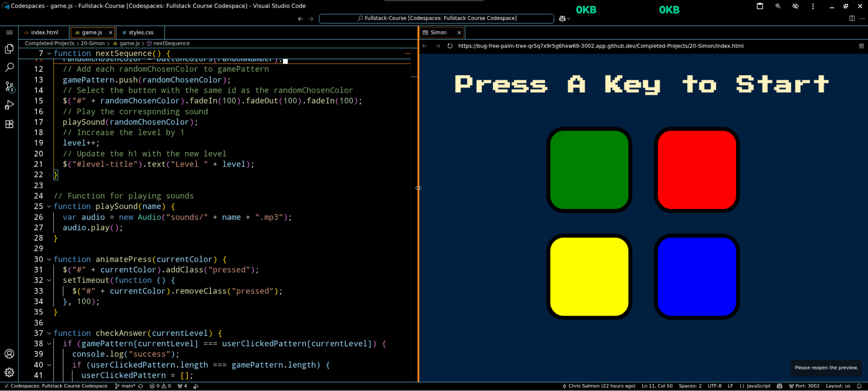The height and width of the screenshot is (391, 868).
Task: Collapse the animatePress function fold arrow
Action: 49,259
